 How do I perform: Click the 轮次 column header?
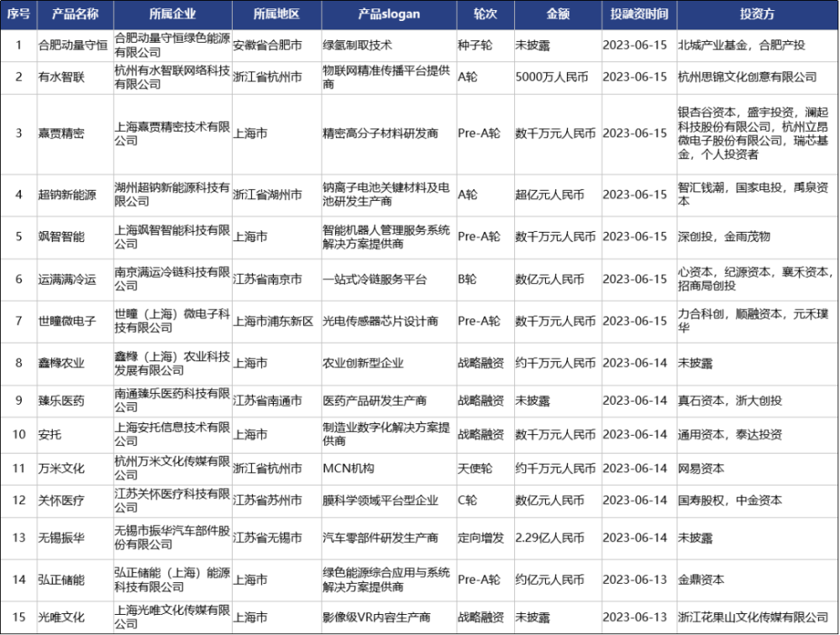486,14
